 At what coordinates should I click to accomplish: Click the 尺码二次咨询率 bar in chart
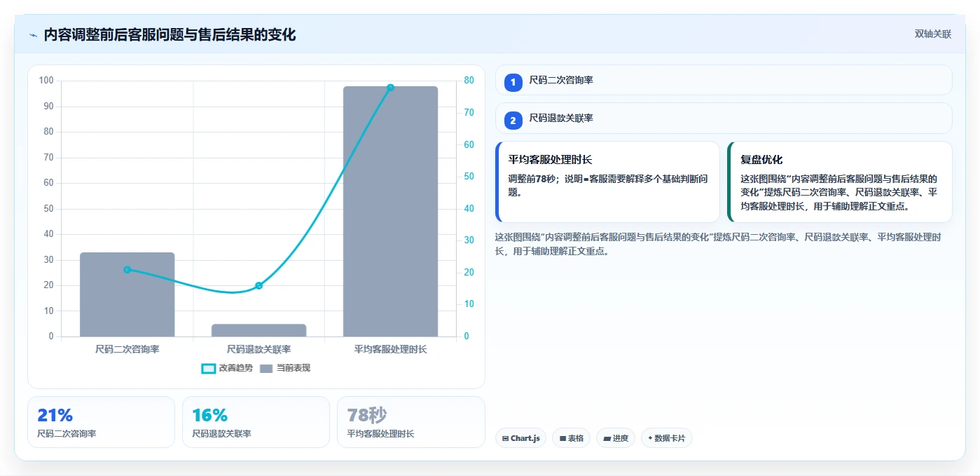tap(127, 294)
